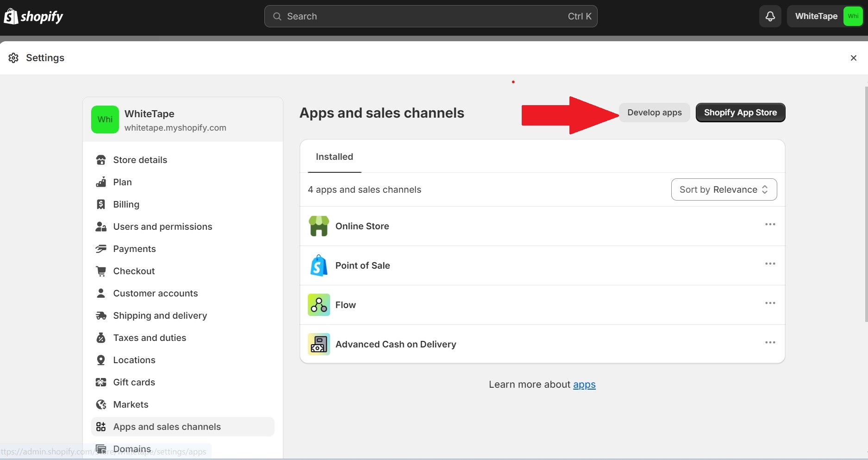Open more actions for Advanced Cash on Delivery
This screenshot has width=868, height=460.
coord(770,343)
